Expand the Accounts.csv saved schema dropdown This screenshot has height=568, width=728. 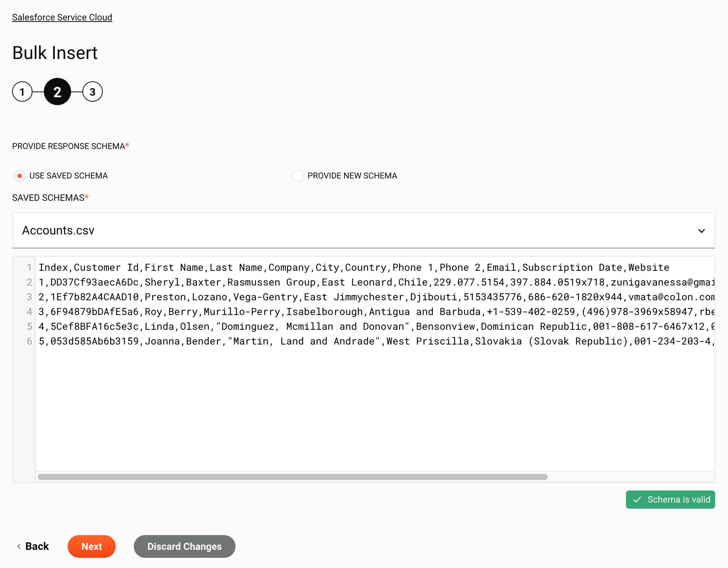coord(702,231)
